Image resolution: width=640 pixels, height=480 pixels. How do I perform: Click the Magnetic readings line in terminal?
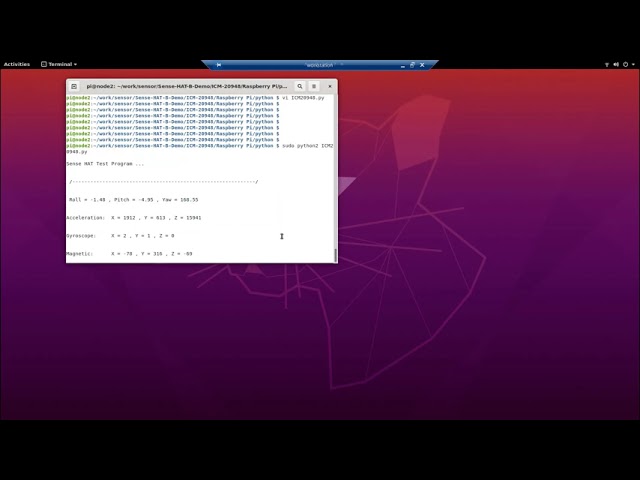[129, 253]
